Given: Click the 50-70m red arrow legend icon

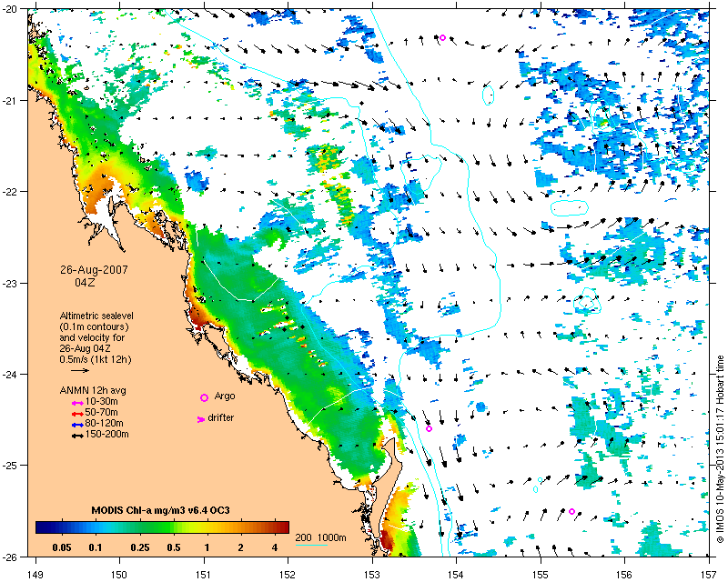Looking at the screenshot, I should (x=77, y=414).
